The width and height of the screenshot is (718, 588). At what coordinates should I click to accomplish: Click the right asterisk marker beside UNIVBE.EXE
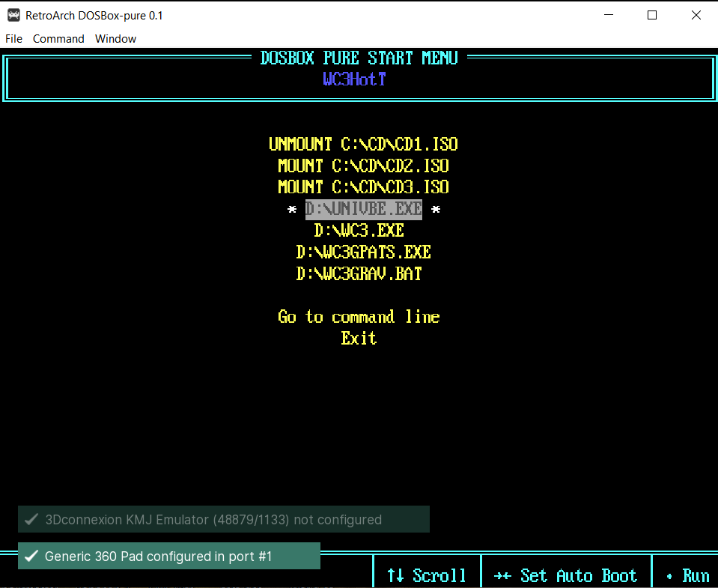click(x=435, y=208)
